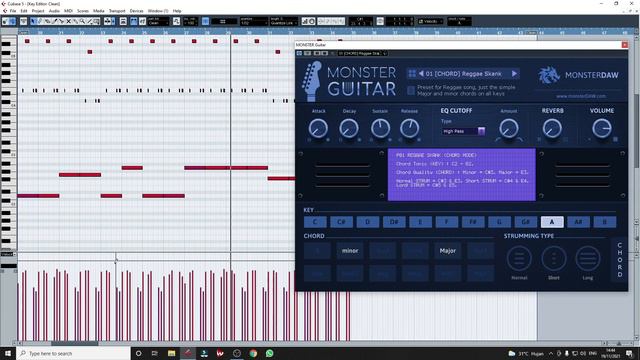Toggle checkbox beside preset description
This screenshot has height=360, width=640.
[x=411, y=90]
